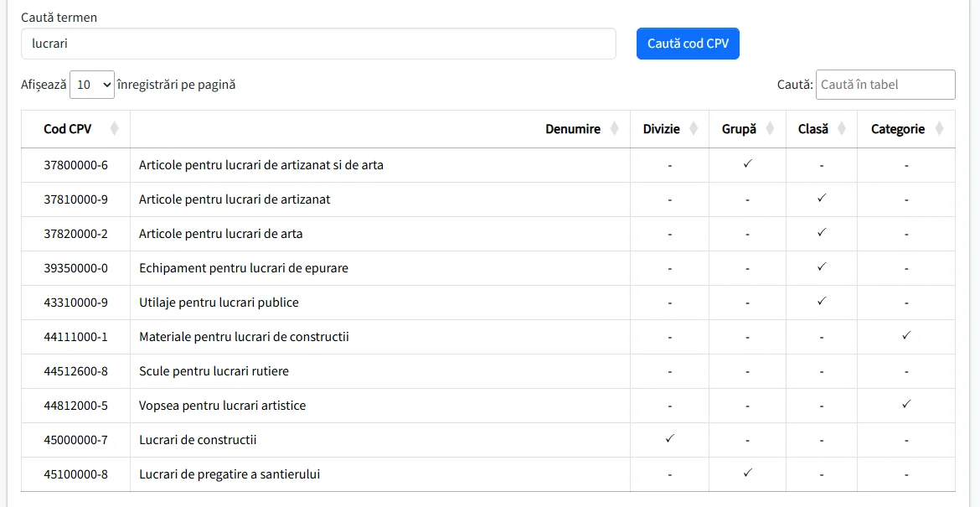Click the Cod CPV column header label

pyautogui.click(x=68, y=129)
